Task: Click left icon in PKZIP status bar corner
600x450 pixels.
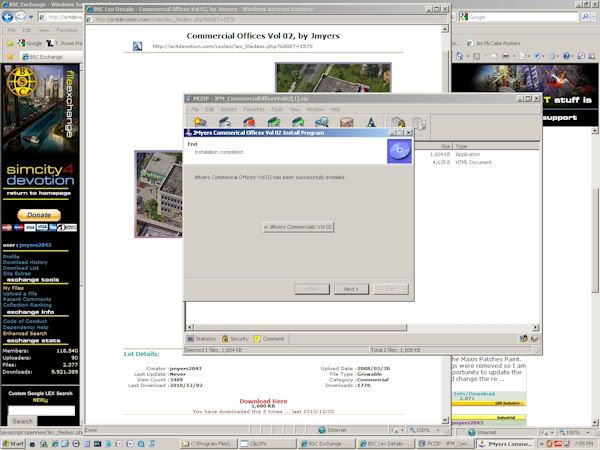Action: pos(523,339)
